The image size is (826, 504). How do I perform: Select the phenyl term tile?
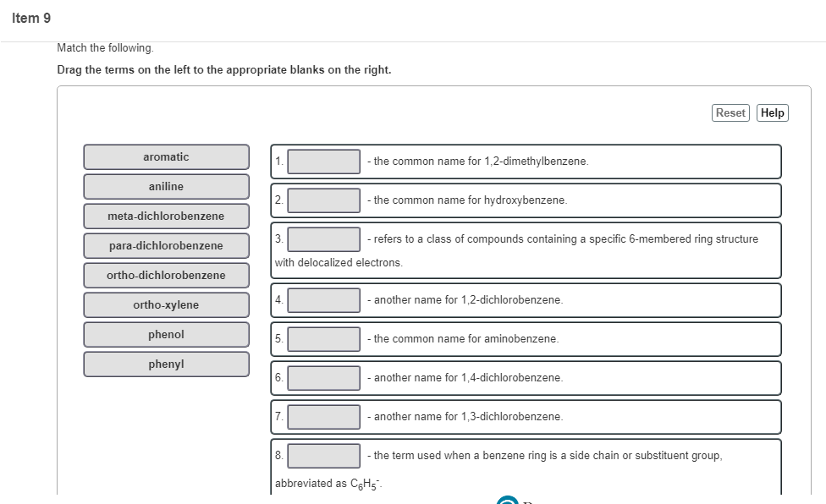click(x=166, y=364)
